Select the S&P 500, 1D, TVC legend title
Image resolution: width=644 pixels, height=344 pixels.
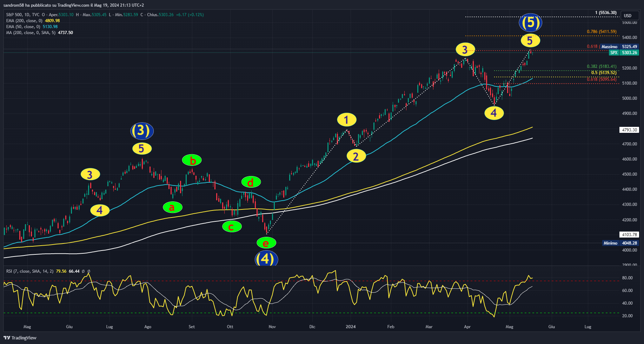(x=23, y=15)
